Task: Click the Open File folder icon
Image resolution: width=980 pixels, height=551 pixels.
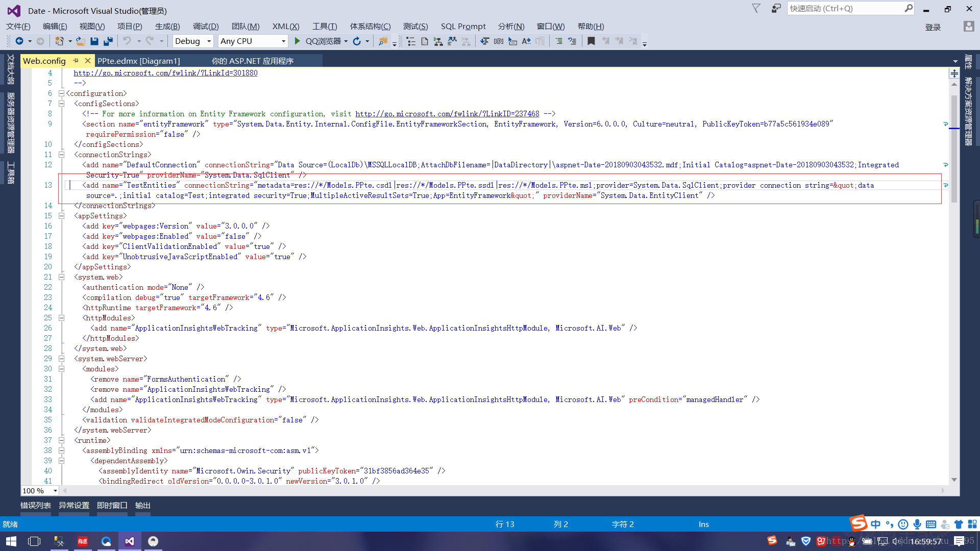Action: [81, 41]
